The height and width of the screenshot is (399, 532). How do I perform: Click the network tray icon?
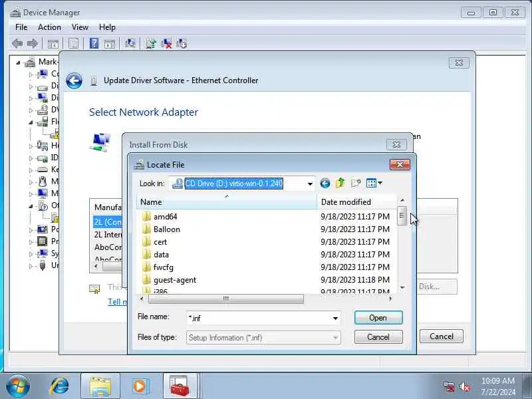[448, 386]
